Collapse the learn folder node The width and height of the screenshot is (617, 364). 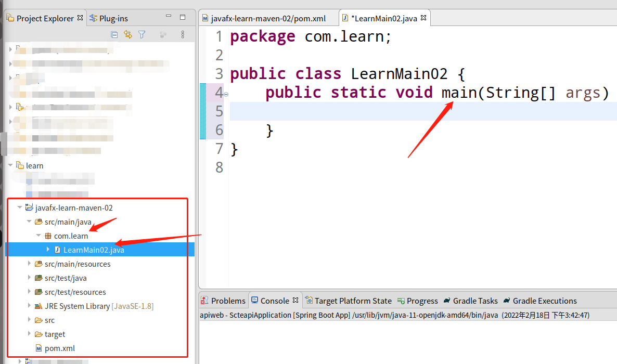(10, 165)
